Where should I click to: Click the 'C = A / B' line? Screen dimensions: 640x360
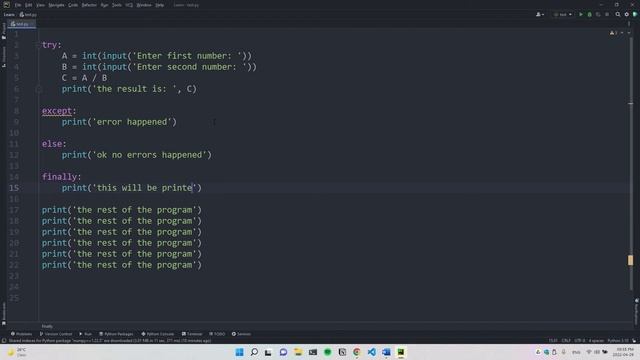pos(84,78)
